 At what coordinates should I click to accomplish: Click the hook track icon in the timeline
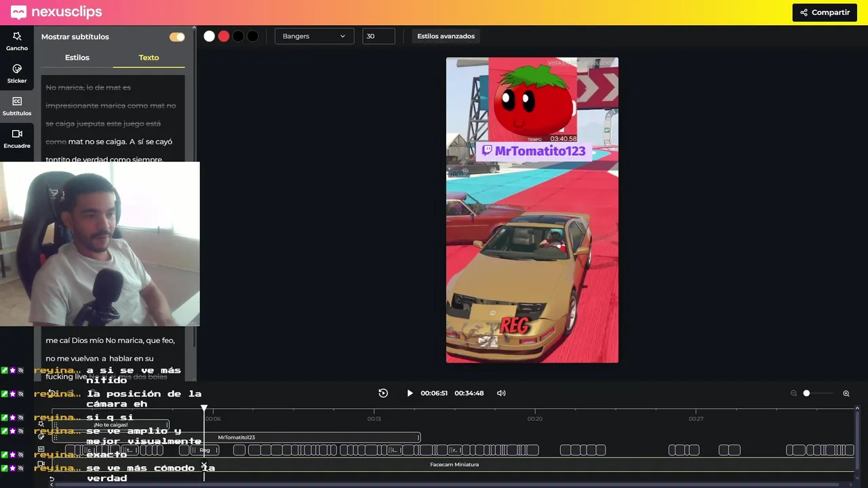pos(41,424)
